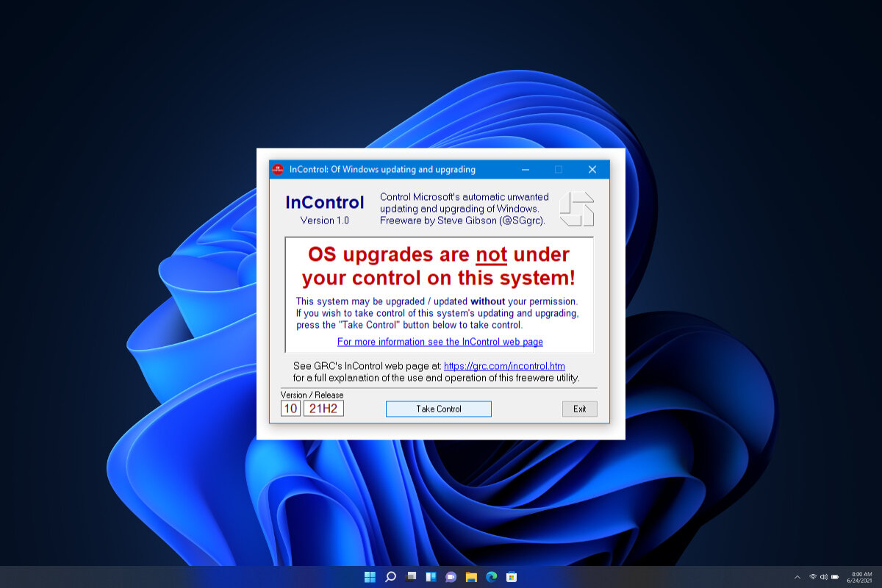Screen dimensions: 882x588
Task: Click the GRC logo in the header
Action: 576,209
